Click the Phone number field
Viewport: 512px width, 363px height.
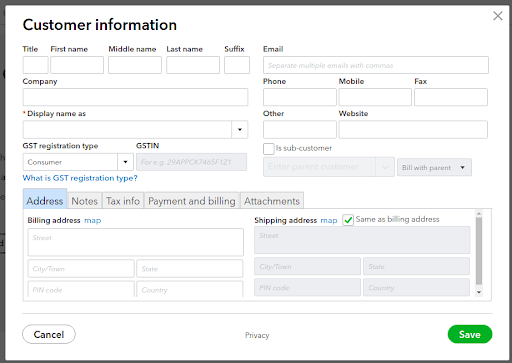click(x=300, y=97)
